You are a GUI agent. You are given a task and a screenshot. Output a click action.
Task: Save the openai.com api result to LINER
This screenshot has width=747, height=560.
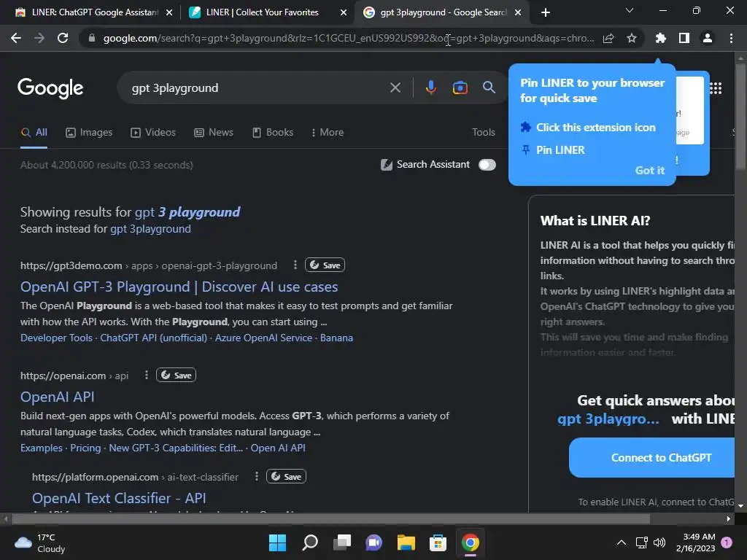[177, 376]
